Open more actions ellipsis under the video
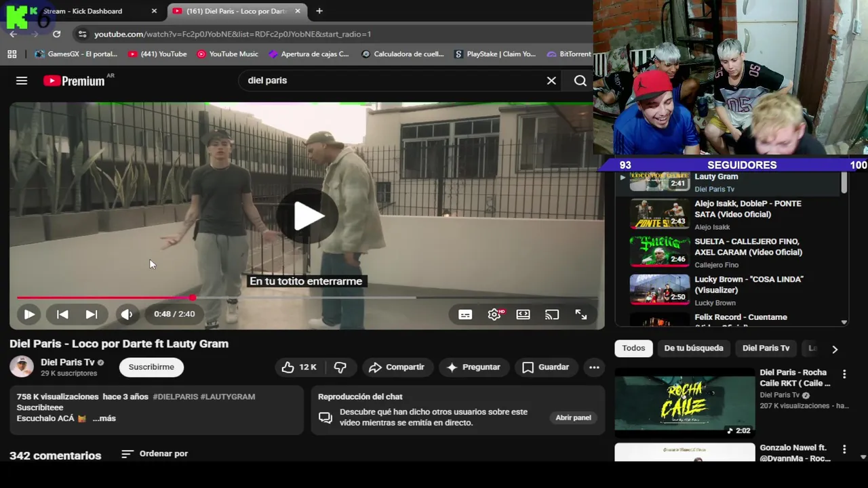Viewport: 868px width, 488px height. click(x=594, y=367)
